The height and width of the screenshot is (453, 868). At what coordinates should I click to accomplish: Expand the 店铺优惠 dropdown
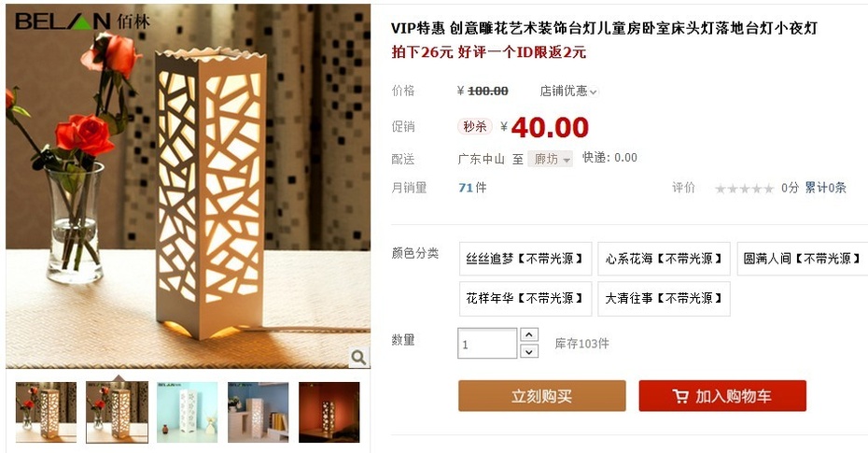(x=568, y=91)
